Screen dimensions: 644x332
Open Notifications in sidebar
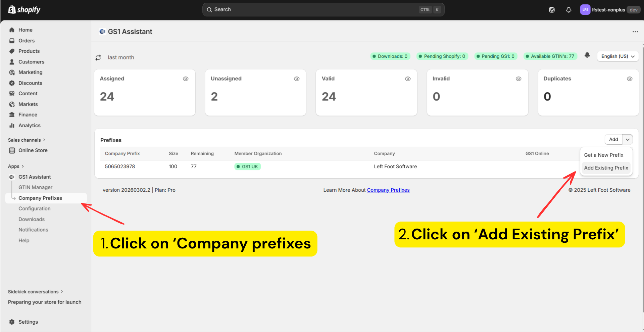point(33,230)
